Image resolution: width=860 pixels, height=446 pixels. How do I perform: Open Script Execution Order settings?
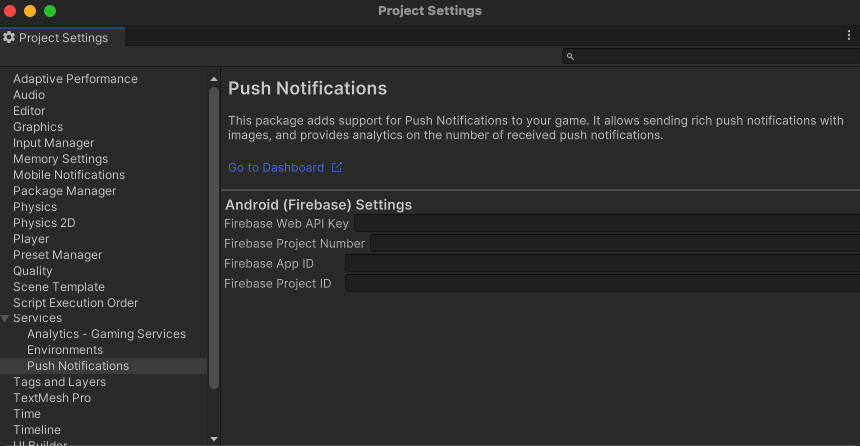pos(75,303)
